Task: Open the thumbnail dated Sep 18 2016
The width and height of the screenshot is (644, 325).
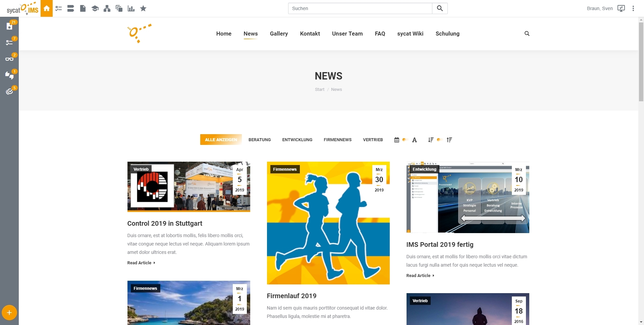Action: [468, 309]
